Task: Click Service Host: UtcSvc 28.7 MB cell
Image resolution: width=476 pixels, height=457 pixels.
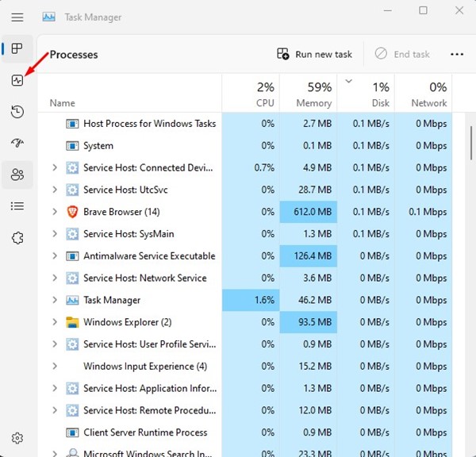Action: (x=308, y=190)
